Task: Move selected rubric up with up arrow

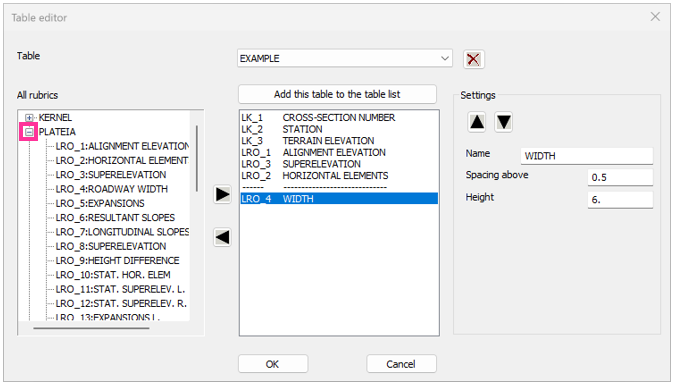Action: coord(477,122)
